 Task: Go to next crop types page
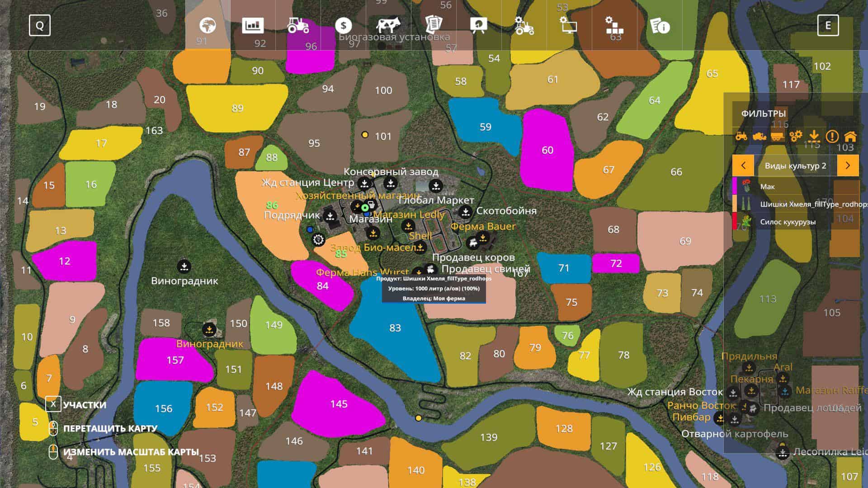[x=848, y=165]
